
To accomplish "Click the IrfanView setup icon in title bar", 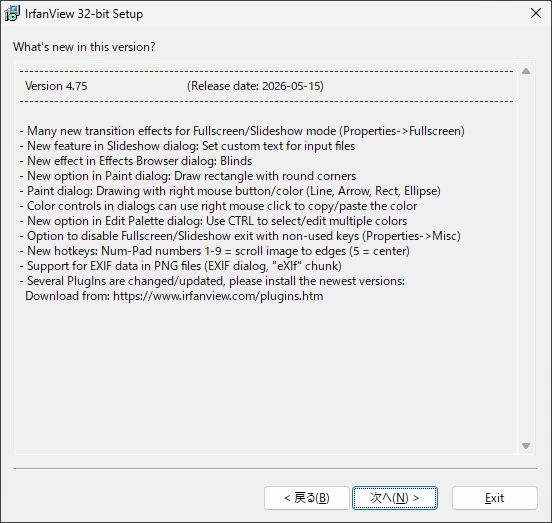I will [x=12, y=14].
